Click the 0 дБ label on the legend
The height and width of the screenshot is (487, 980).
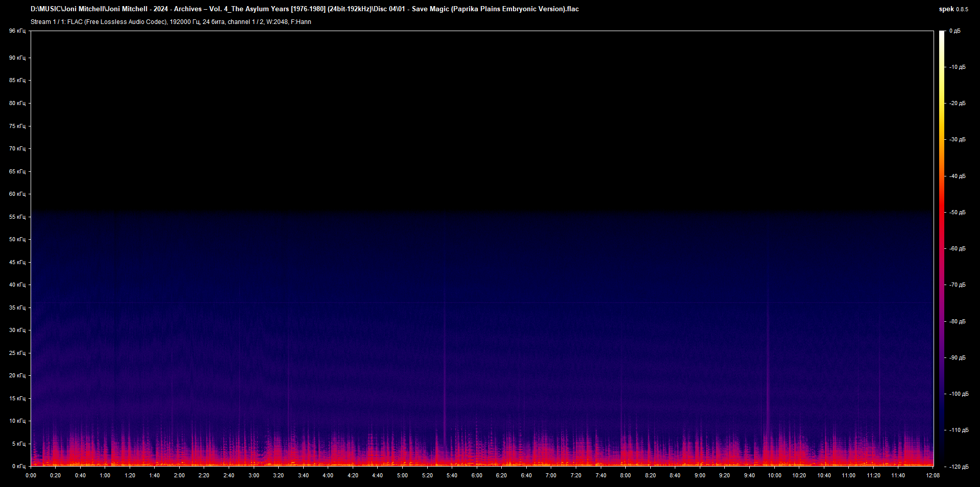[x=956, y=31]
